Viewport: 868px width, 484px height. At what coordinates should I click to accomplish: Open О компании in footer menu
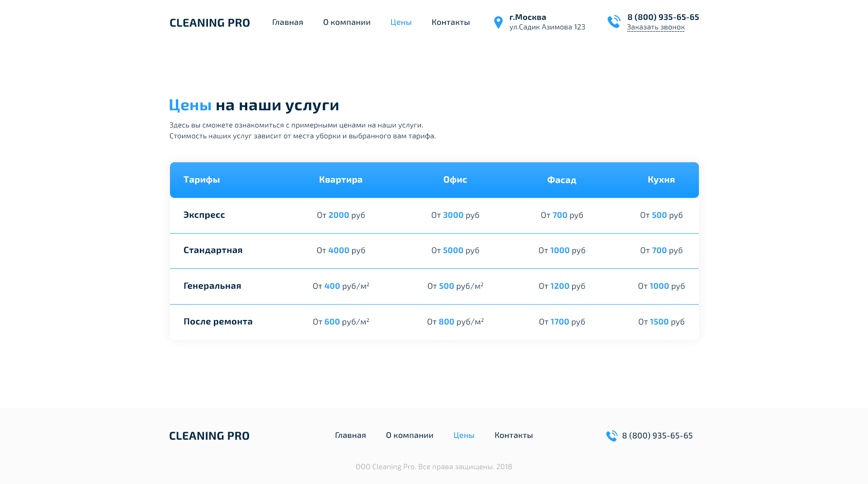[410, 435]
